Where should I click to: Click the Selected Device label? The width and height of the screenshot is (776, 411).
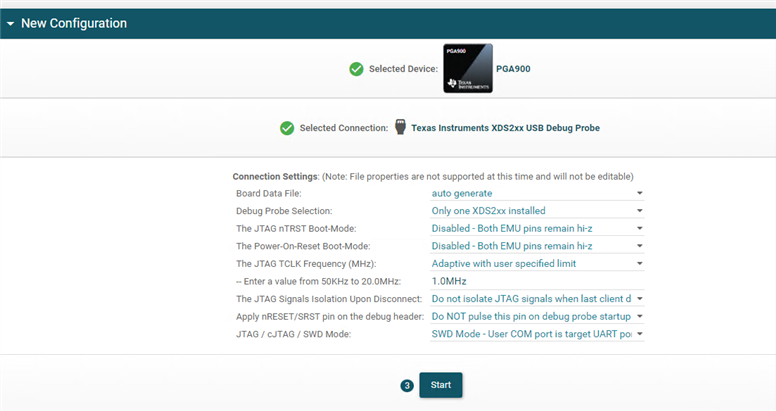[403, 69]
